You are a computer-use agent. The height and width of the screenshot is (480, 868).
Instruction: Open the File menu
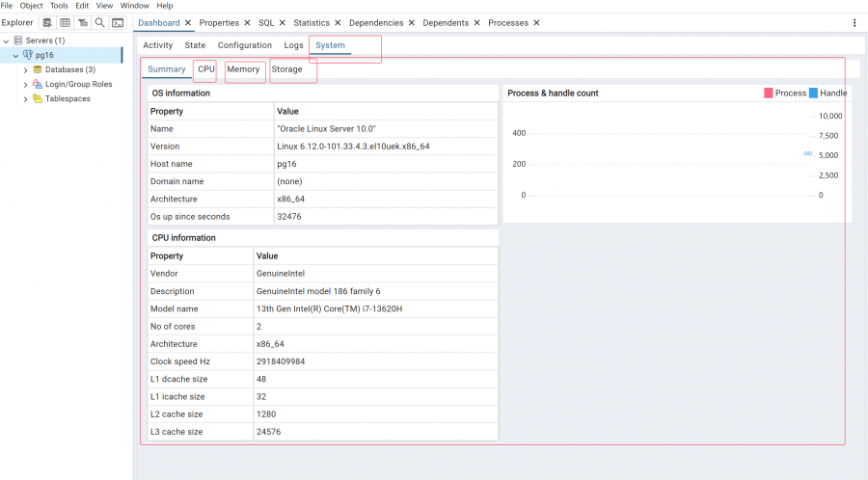pyautogui.click(x=7, y=6)
